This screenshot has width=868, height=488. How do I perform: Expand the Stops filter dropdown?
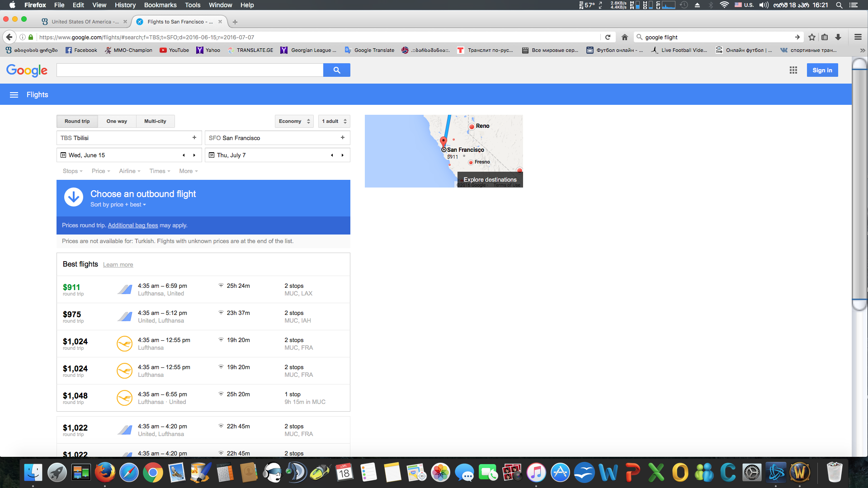pyautogui.click(x=72, y=171)
